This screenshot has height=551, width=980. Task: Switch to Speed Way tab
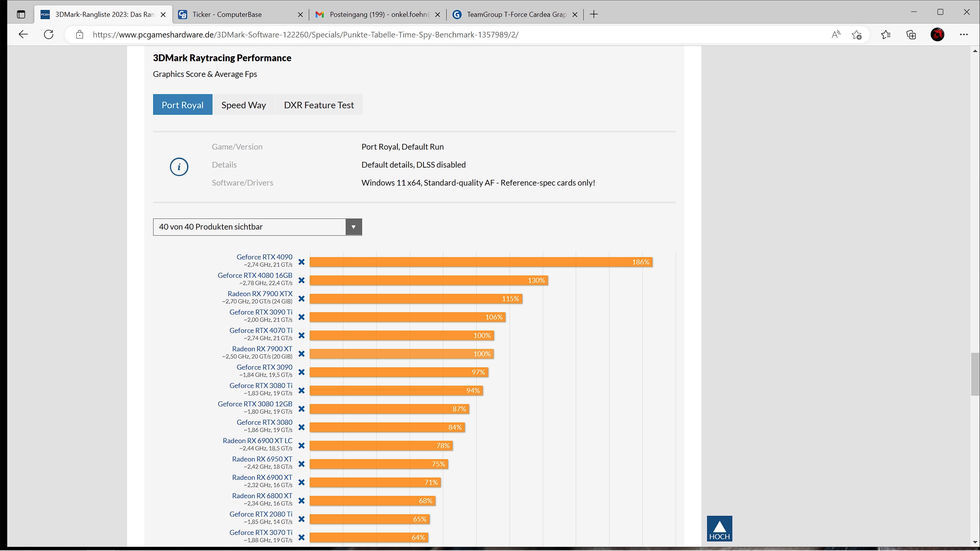[243, 105]
